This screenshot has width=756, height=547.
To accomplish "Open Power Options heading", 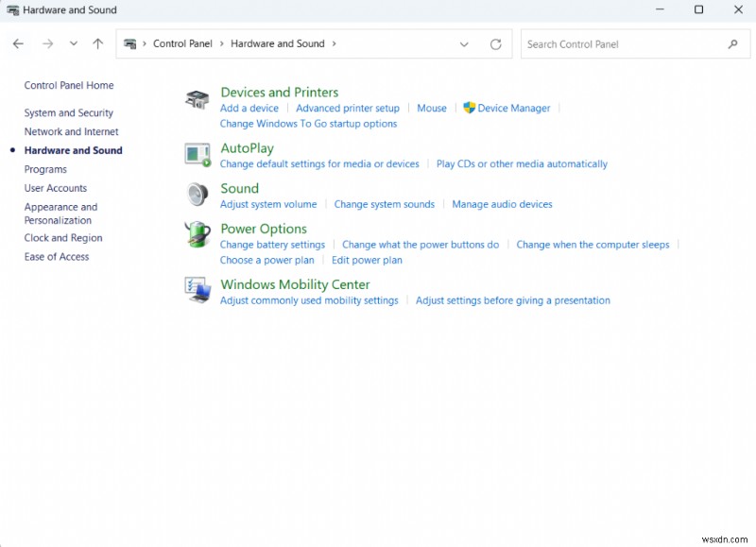I will pos(264,229).
